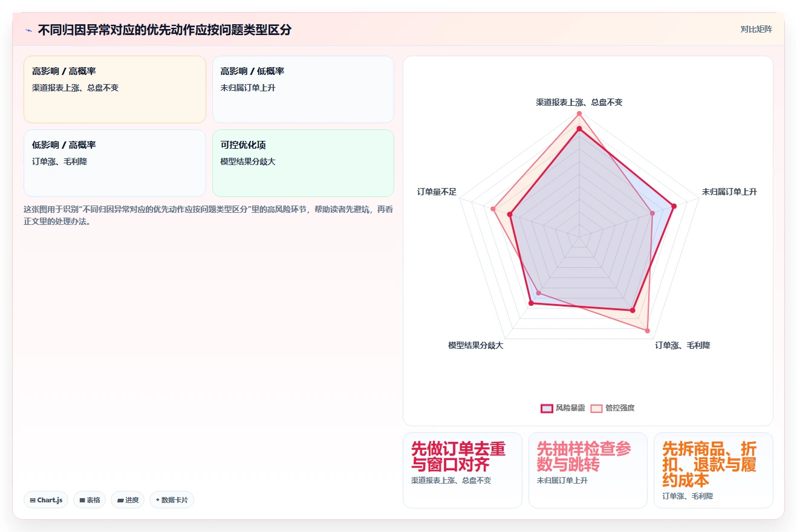Click 渠道报表上涨、总盘不变 caption under the red action card

click(451, 481)
